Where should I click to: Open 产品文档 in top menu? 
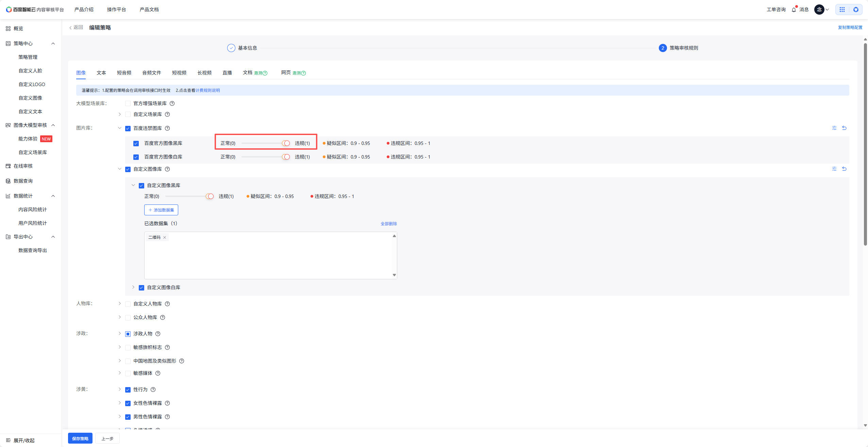coord(149,10)
